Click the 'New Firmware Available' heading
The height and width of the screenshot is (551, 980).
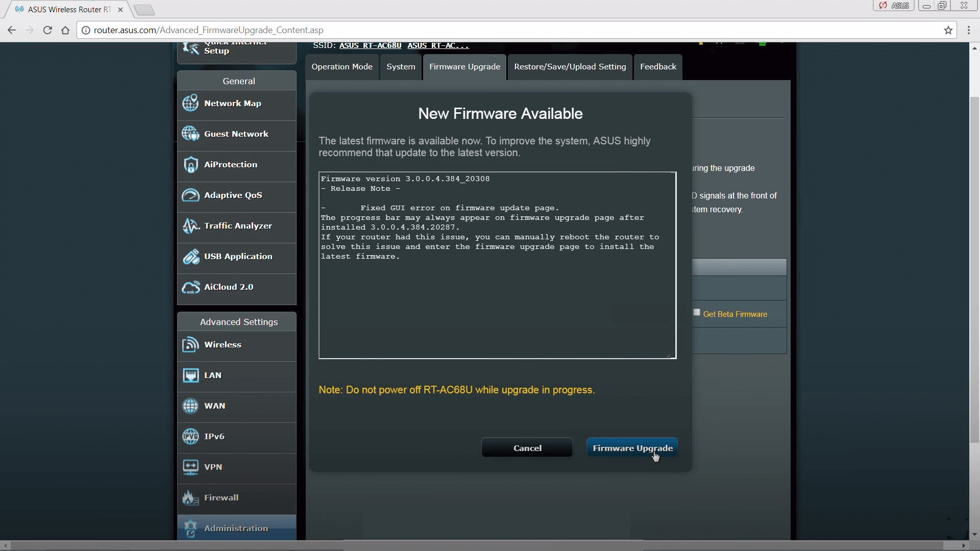[x=500, y=113]
